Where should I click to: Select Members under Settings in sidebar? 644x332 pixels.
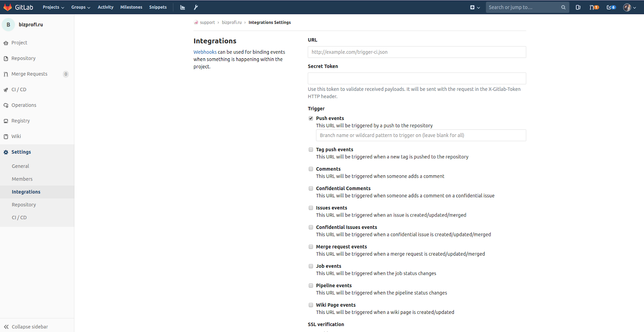click(x=22, y=179)
